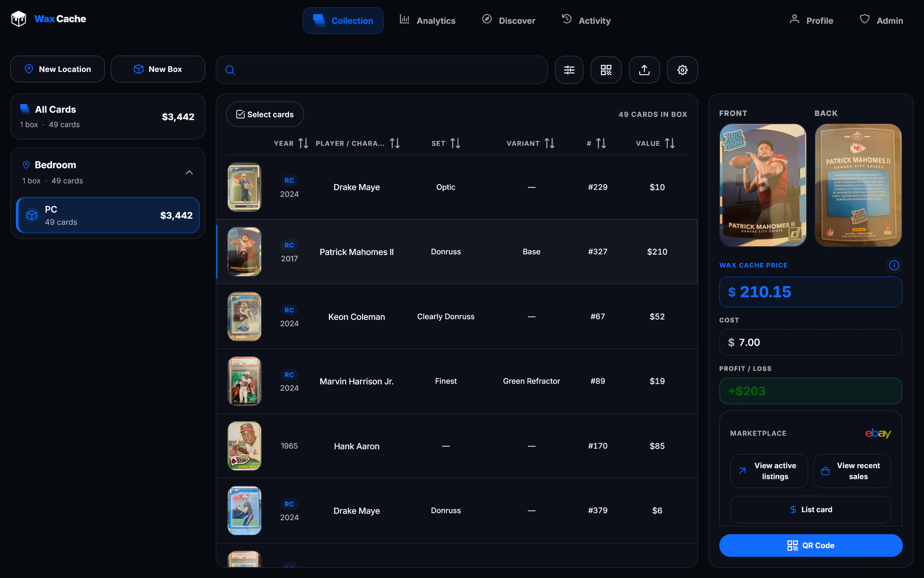Click the Bedroom location pin icon
924x578 pixels.
tap(26, 165)
